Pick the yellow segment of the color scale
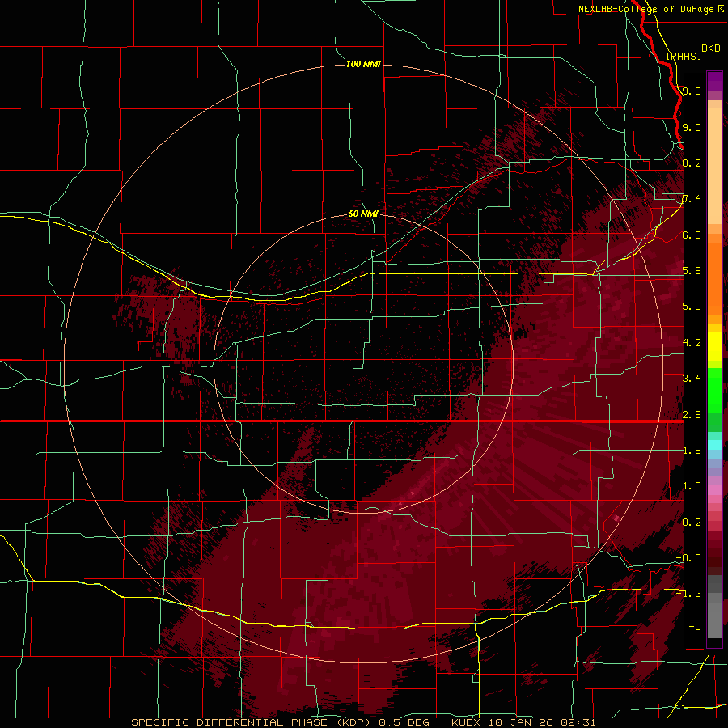Viewport: 728px width, 728px height. 714,346
